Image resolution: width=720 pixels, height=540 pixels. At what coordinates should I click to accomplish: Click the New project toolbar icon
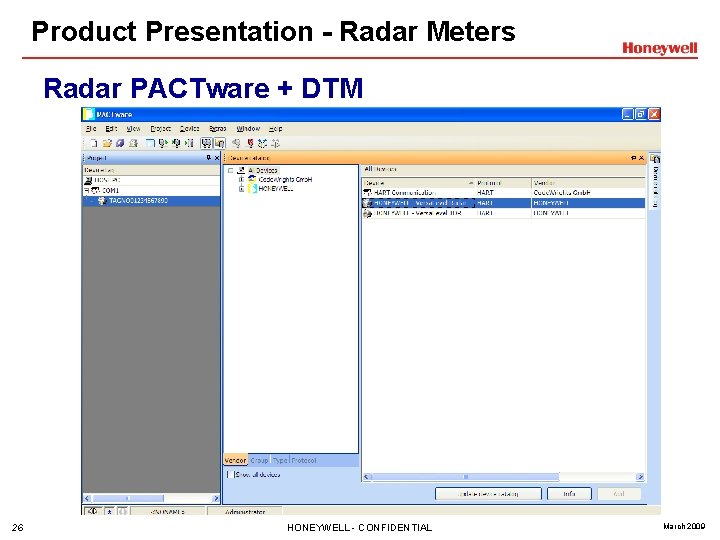(93, 143)
